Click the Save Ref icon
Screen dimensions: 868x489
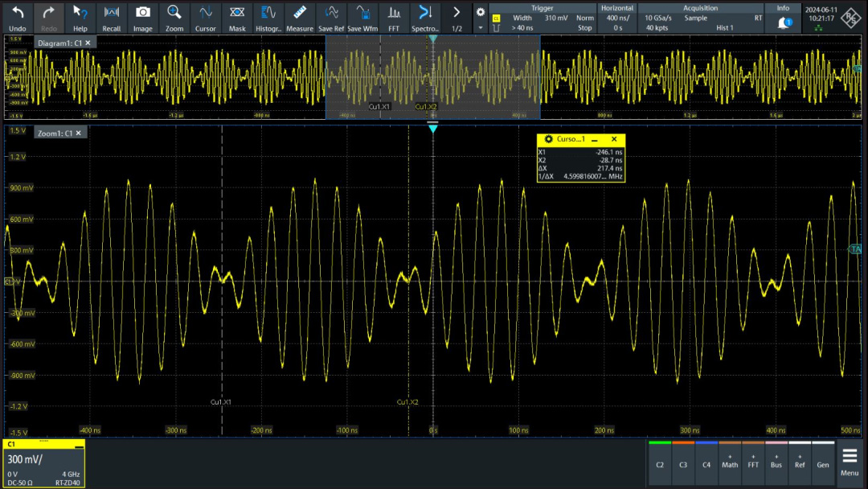331,18
